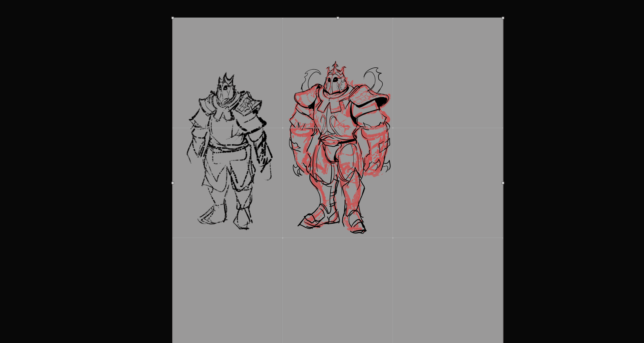Click the right-middle edge crop handle
This screenshot has height=343, width=644.
click(503, 183)
